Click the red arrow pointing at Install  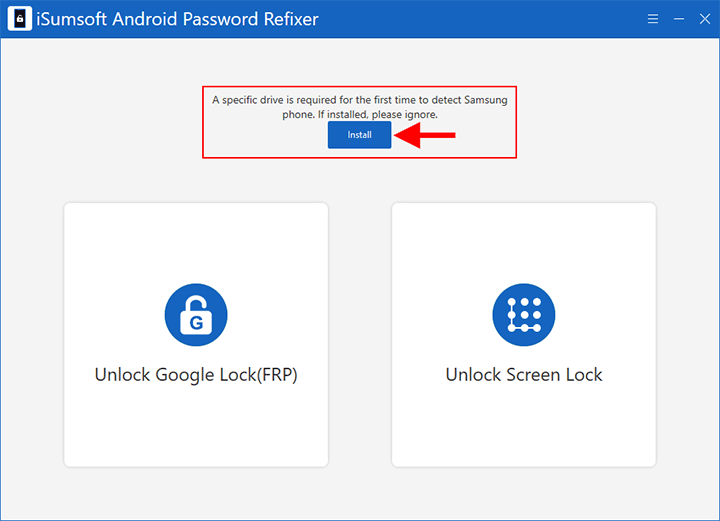[x=426, y=135]
